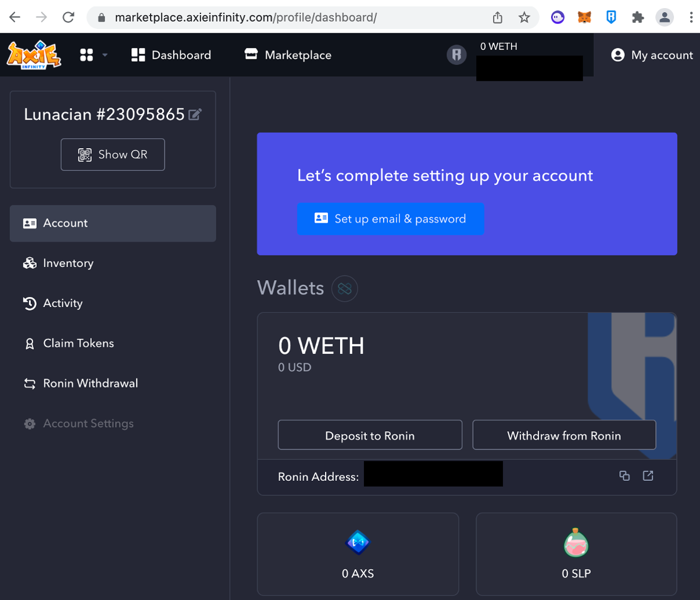Open the My account menu

tap(652, 55)
